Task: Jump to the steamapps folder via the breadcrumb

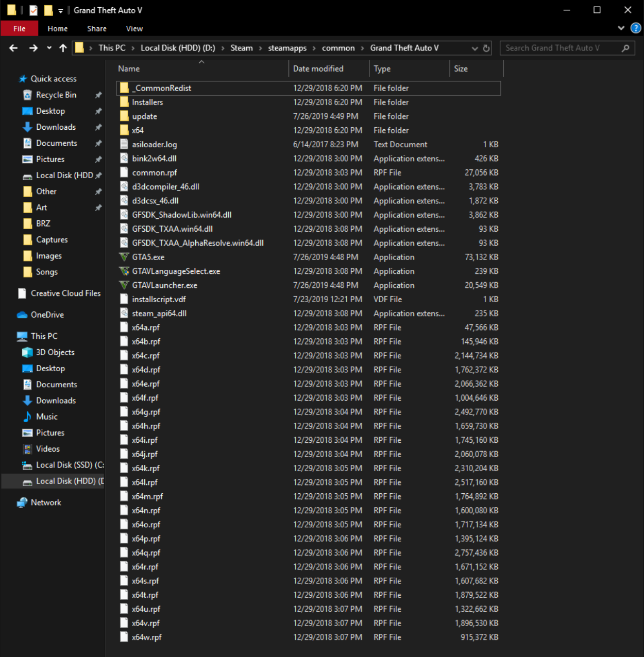Action: [287, 48]
